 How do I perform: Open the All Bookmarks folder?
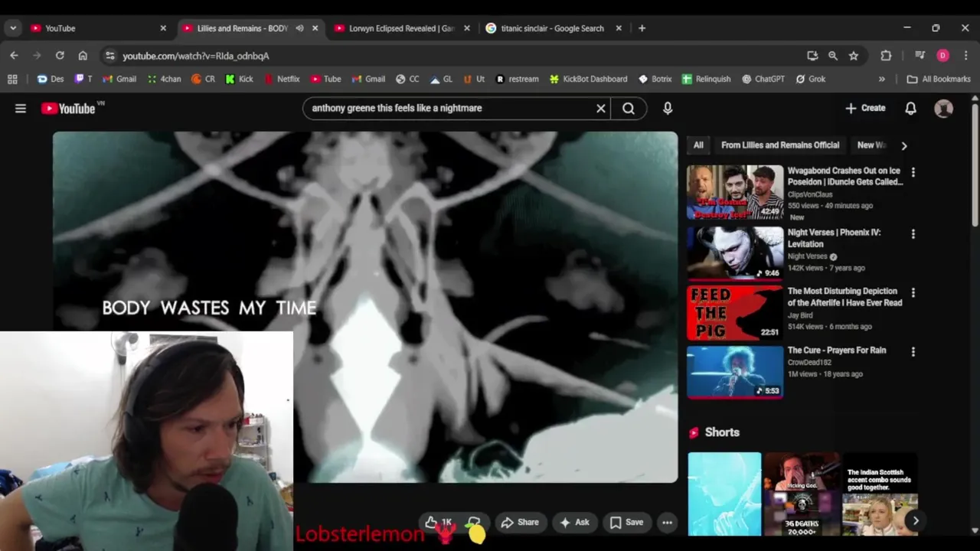[939, 79]
